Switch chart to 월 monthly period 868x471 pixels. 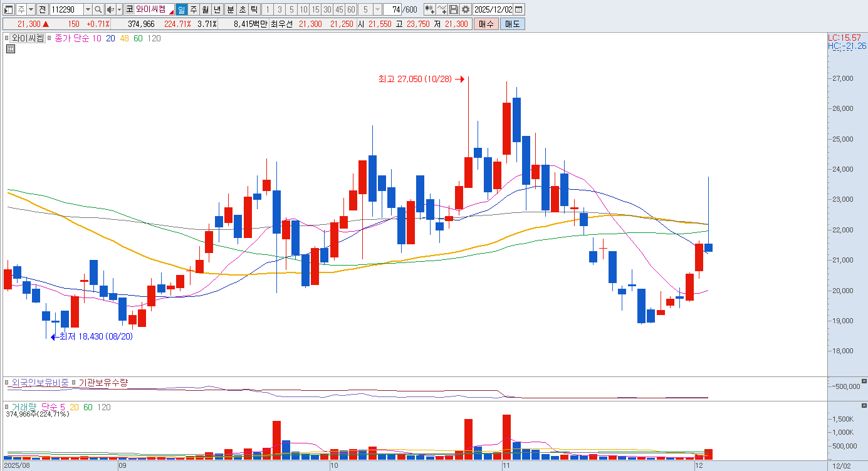click(x=205, y=9)
